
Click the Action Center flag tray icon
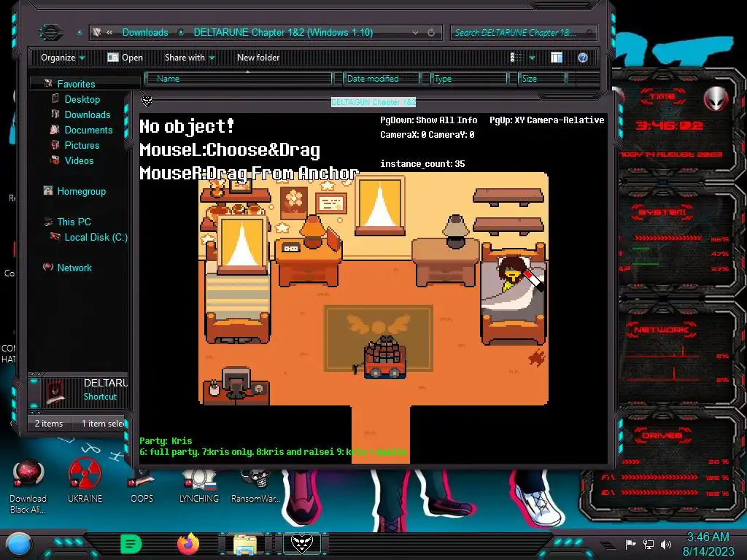click(x=630, y=544)
